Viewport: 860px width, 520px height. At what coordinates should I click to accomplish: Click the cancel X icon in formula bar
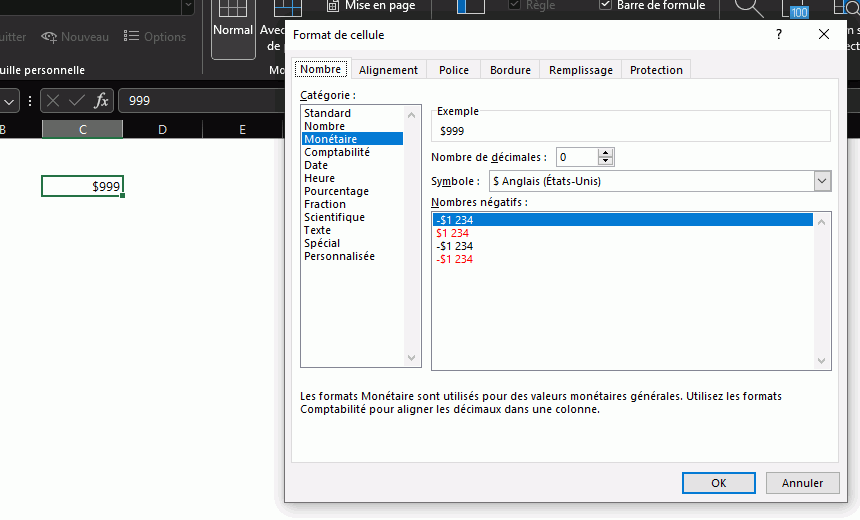pyautogui.click(x=54, y=101)
